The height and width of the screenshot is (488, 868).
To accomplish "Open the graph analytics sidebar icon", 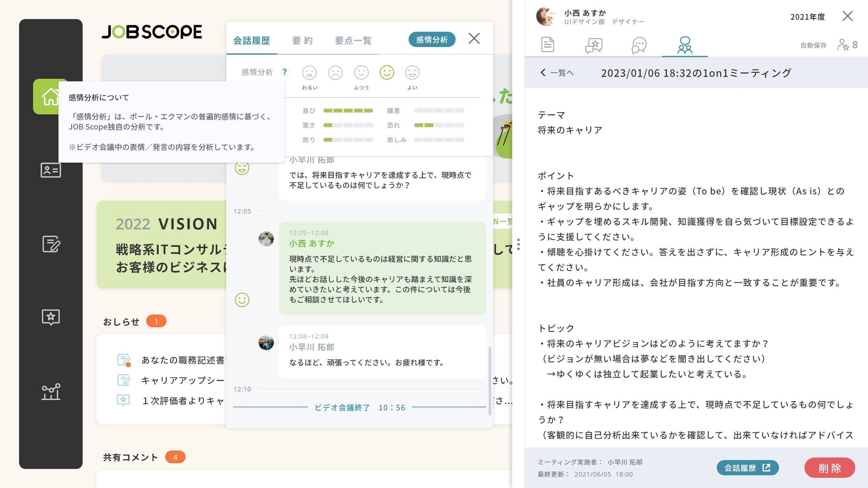I will tap(51, 392).
